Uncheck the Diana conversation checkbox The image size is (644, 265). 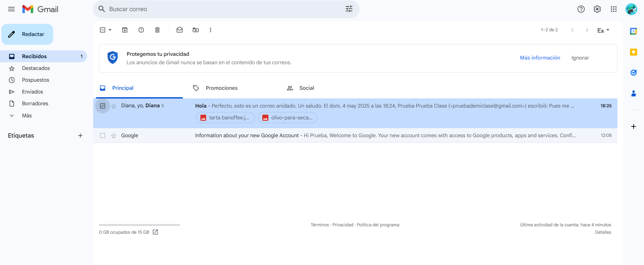pos(103,106)
